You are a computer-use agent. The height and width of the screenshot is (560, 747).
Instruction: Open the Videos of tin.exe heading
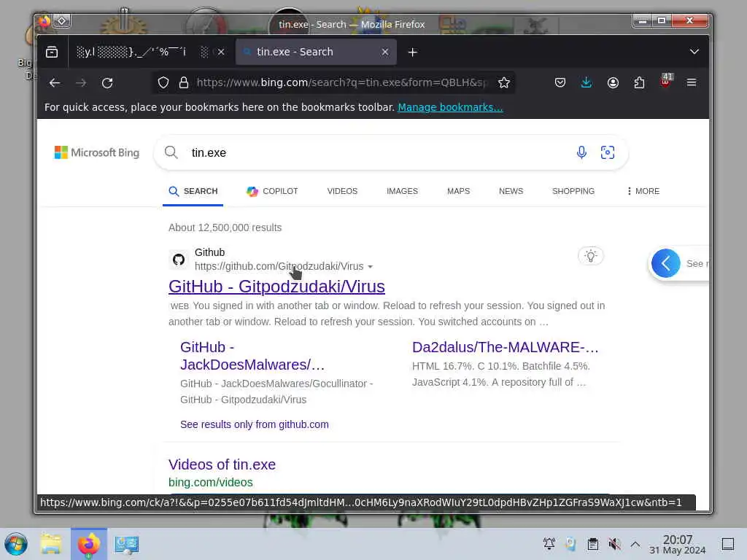pos(222,464)
